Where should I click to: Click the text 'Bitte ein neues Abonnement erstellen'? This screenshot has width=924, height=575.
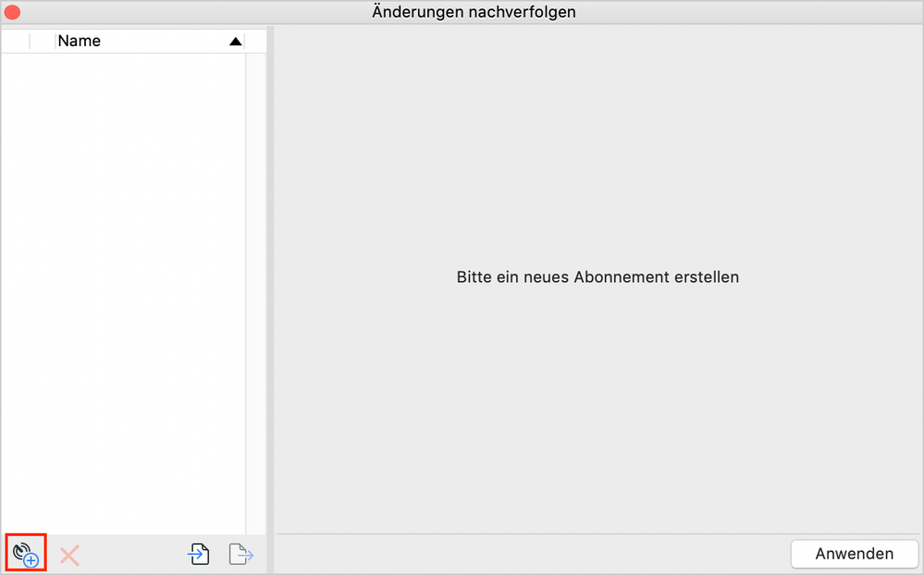(x=598, y=277)
